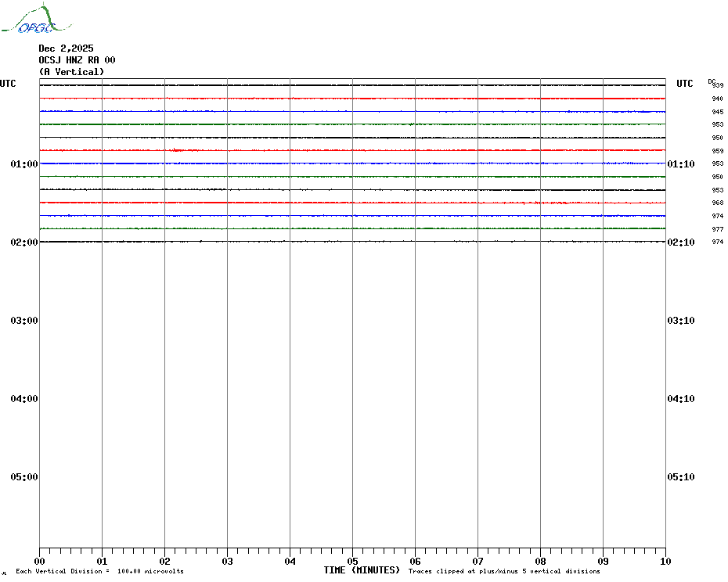
Task: Click the left UTC axis header
Action: 8,84
